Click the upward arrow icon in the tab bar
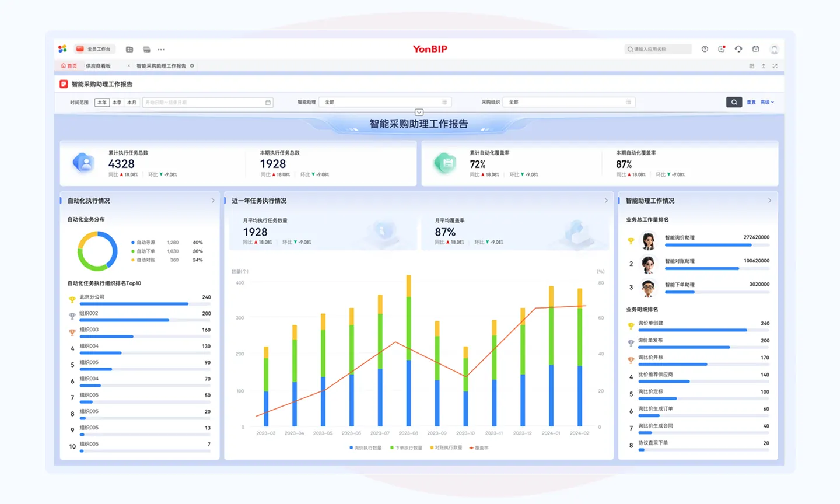Viewport: 840px width, 504px height. tap(763, 66)
